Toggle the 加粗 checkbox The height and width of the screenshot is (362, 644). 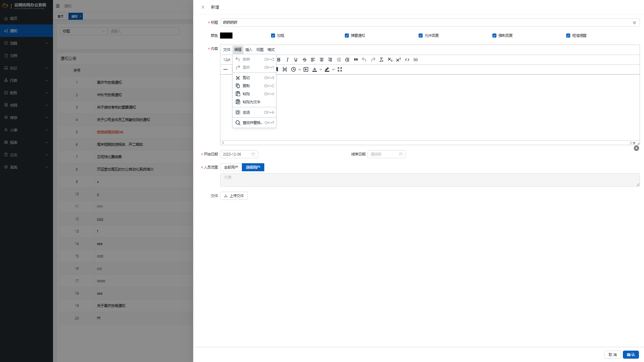[x=273, y=36]
